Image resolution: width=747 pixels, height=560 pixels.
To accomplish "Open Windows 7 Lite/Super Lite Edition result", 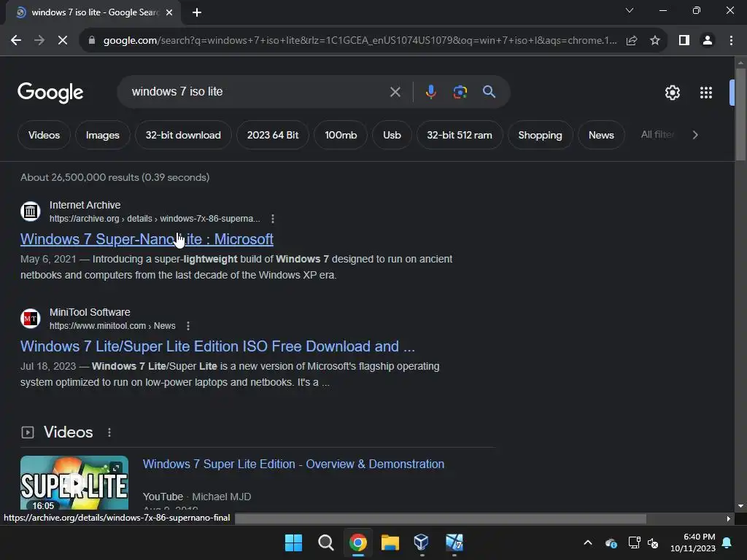I will point(217,346).
